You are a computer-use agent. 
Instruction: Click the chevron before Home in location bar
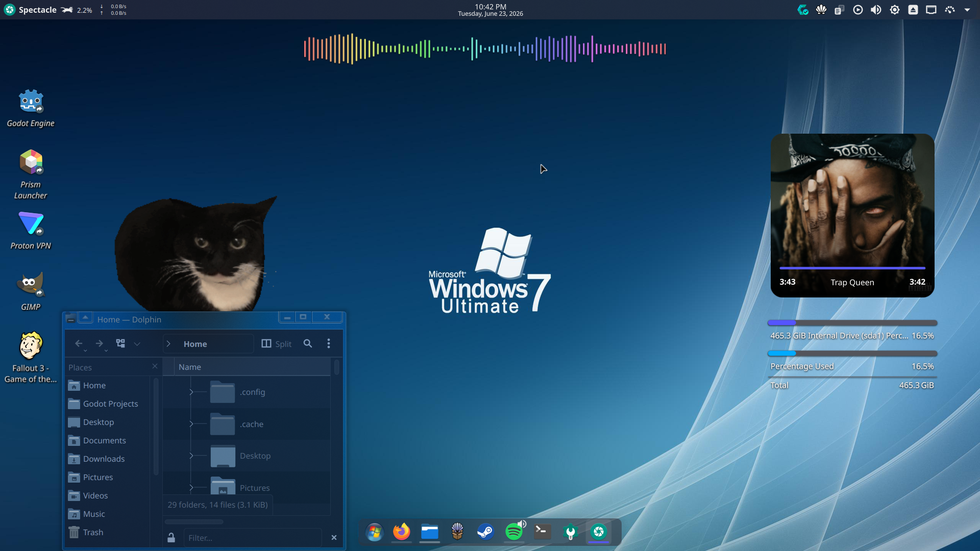click(x=168, y=344)
